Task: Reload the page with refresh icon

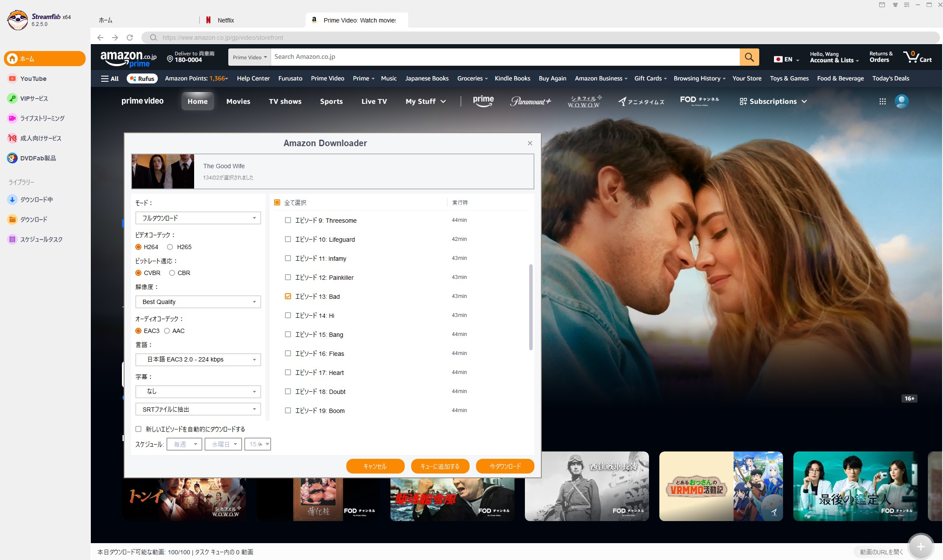Action: pos(130,38)
